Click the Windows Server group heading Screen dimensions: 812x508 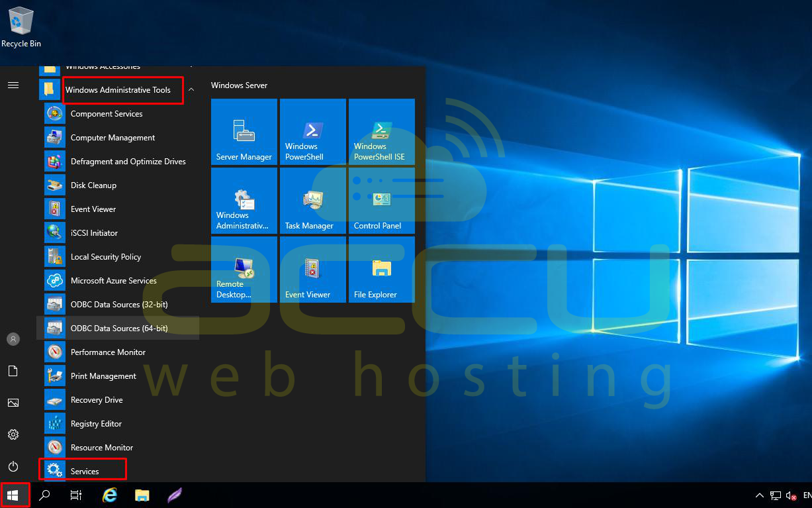239,85
